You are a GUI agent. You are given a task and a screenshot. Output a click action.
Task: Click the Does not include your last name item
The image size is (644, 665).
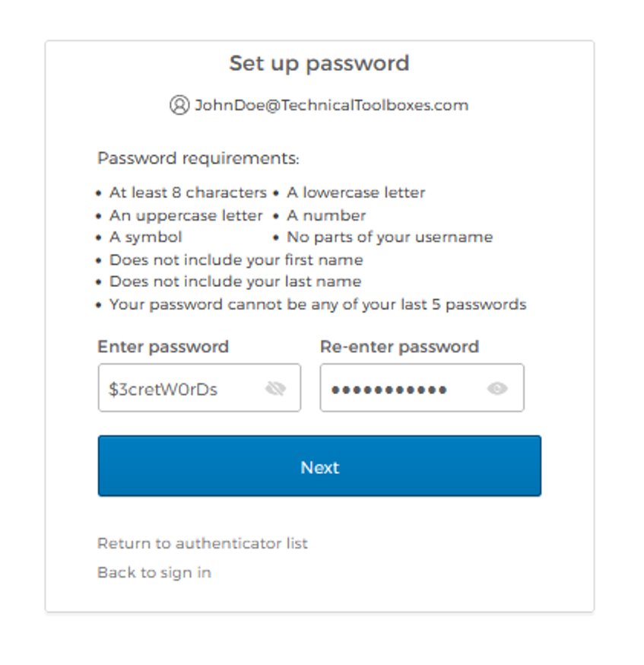(235, 282)
